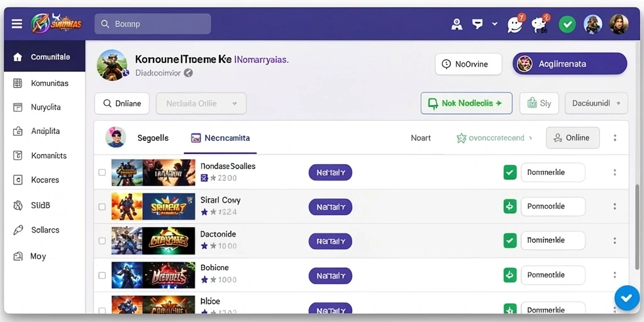Toggle the Bobione row checkbox

(102, 275)
